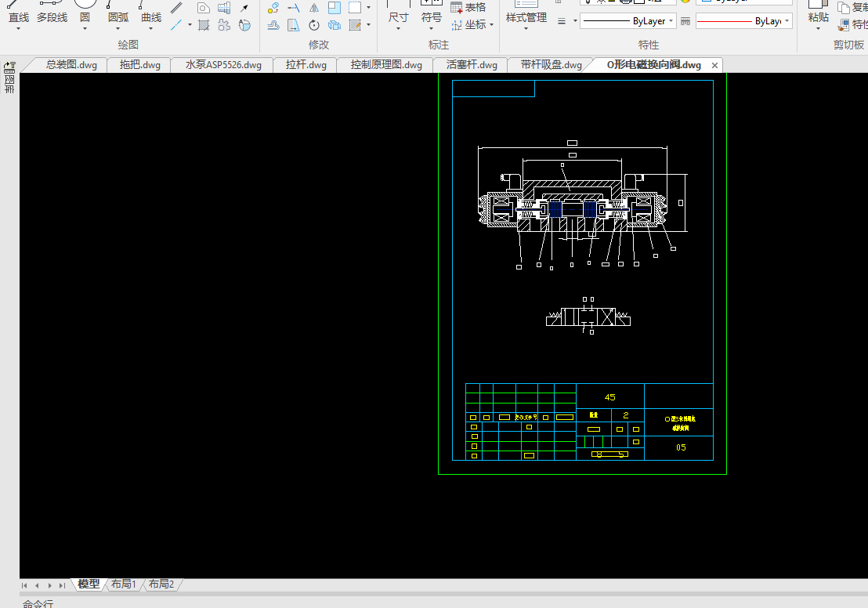The width and height of the screenshot is (868, 608).
Task: Switch to the 布局1 layout tab
Action: pos(123,584)
